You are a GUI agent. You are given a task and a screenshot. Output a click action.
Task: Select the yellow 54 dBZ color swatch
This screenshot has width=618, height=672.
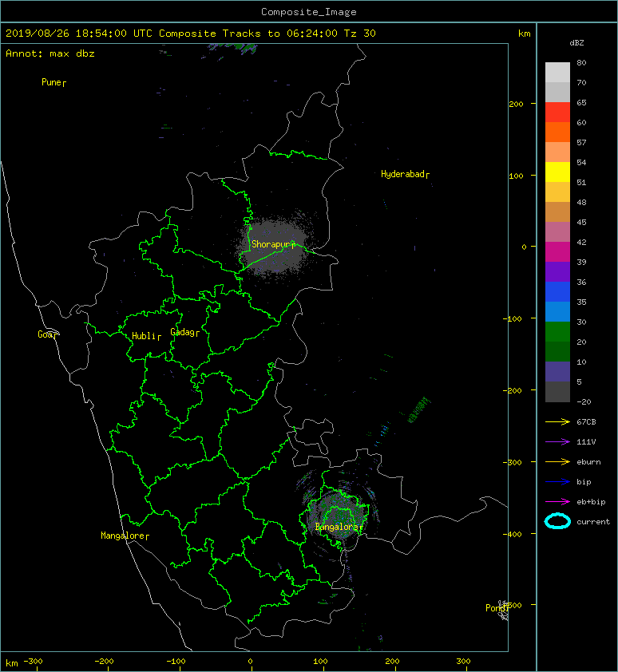pos(557,172)
